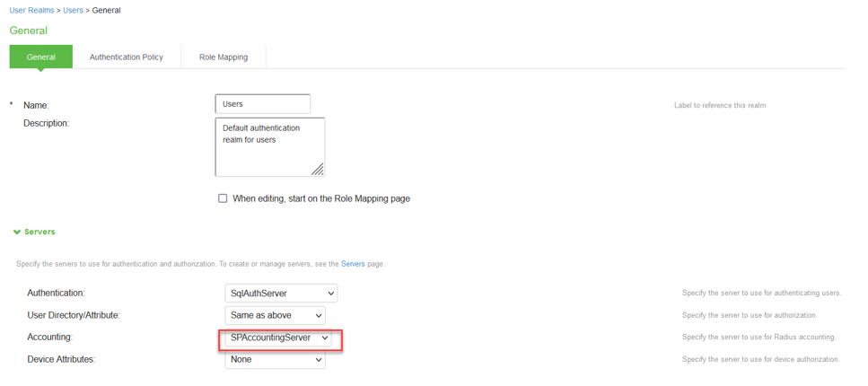The height and width of the screenshot is (386, 868).
Task: Click the General breadcrumb current item
Action: coord(106,11)
